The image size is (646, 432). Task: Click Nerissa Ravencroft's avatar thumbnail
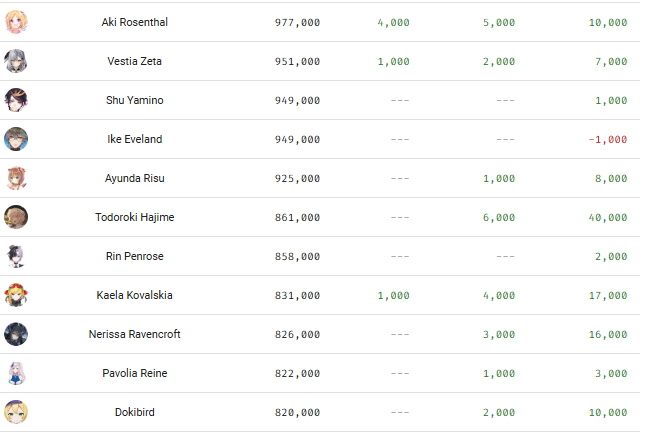16,334
